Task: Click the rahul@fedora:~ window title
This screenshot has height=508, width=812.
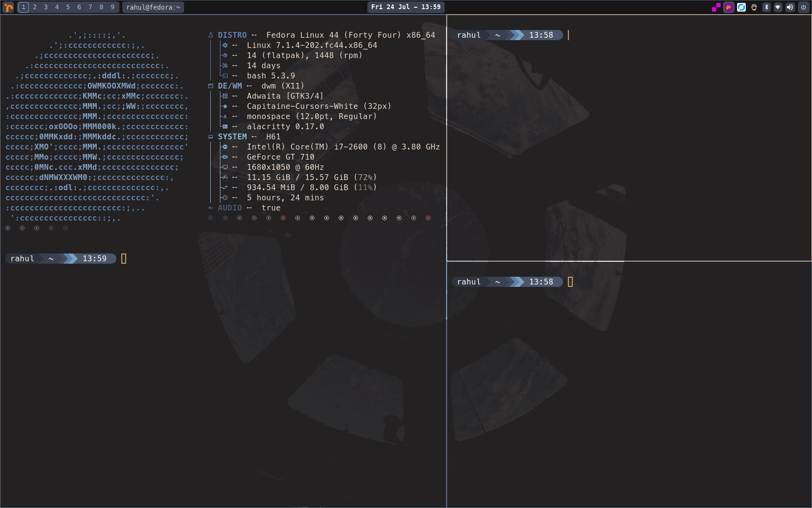Action: pyautogui.click(x=153, y=7)
